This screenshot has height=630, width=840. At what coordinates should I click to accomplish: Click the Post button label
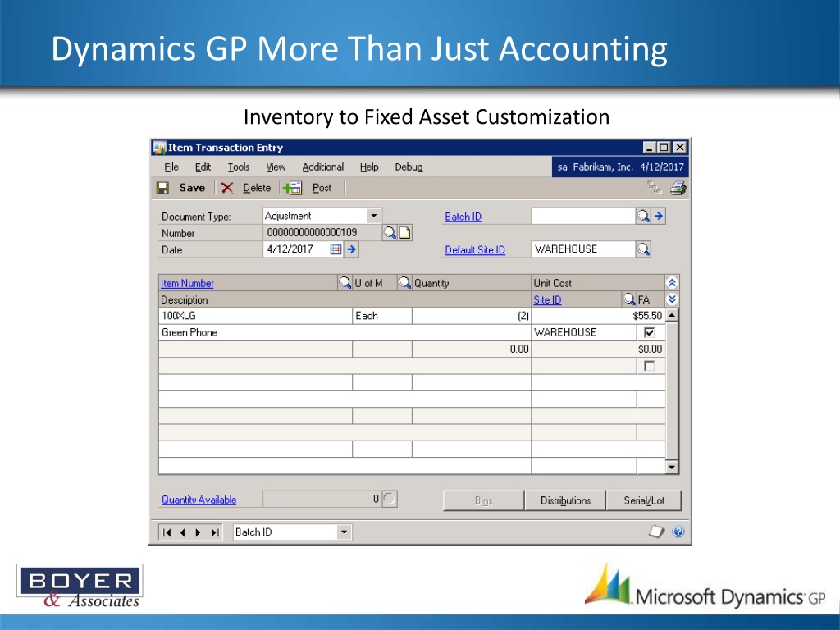(322, 188)
